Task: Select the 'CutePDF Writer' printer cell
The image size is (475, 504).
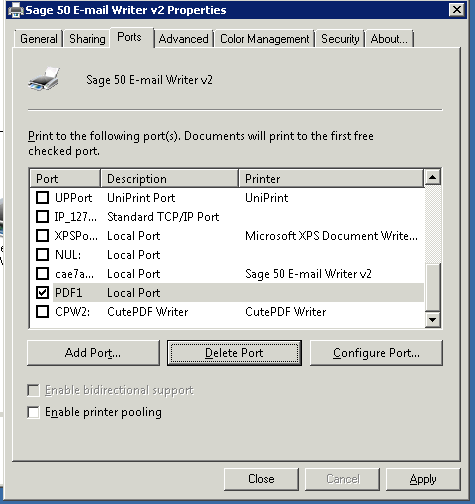Action: [x=286, y=312]
